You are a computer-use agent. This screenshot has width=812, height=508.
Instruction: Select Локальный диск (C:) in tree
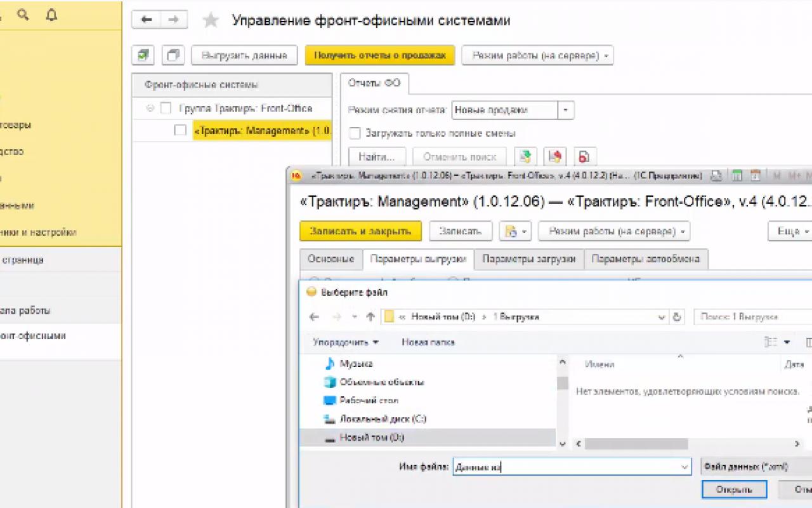click(375, 419)
